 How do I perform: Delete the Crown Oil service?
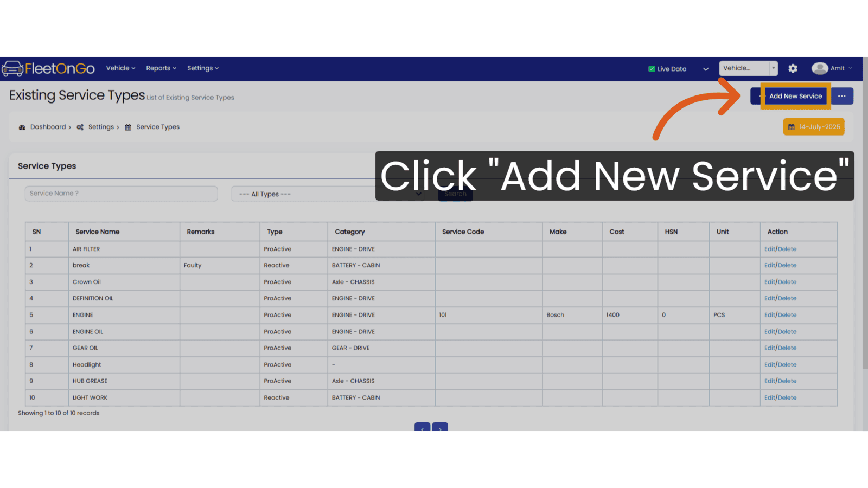tap(787, 282)
